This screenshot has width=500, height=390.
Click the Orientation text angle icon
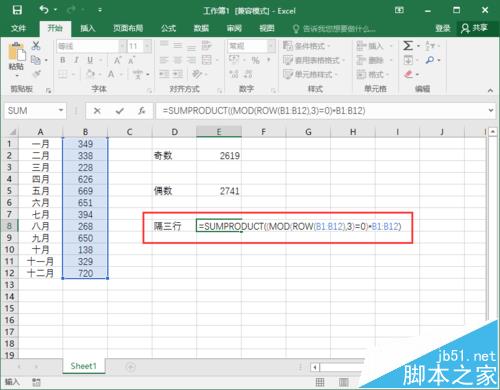coord(197,74)
